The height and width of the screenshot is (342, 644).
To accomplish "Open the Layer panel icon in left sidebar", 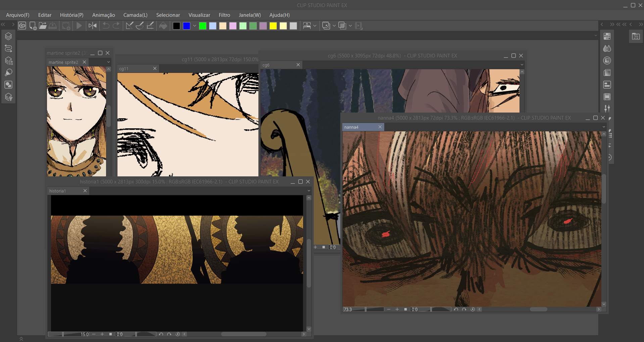I will tap(8, 36).
